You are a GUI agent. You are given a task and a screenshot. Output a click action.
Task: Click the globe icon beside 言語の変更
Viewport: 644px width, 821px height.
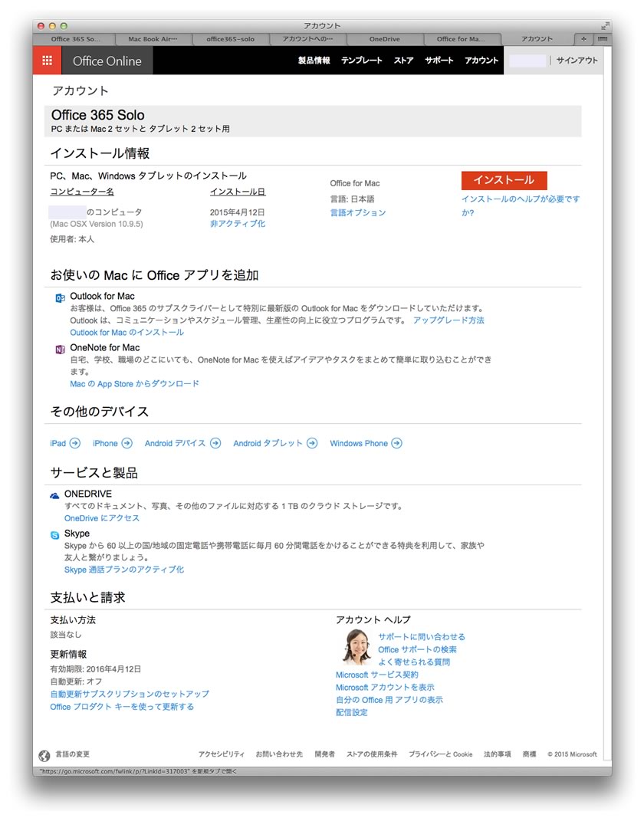tap(44, 755)
